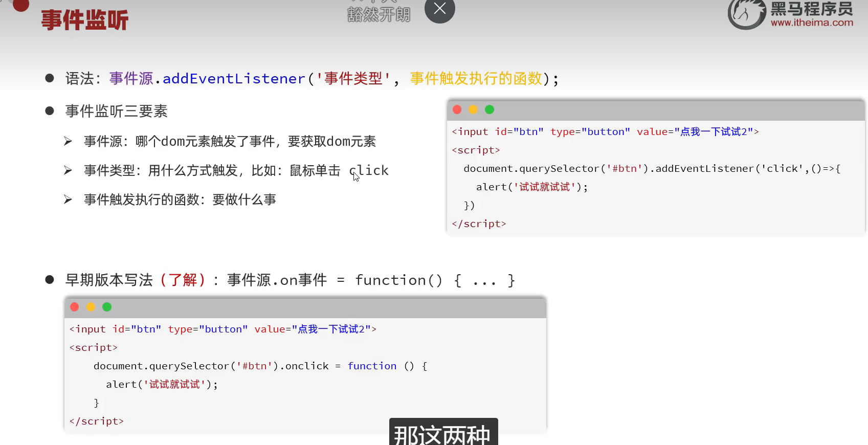868x445 pixels.
Task: Click the subtitle caption 那这两种
Action: point(443,432)
